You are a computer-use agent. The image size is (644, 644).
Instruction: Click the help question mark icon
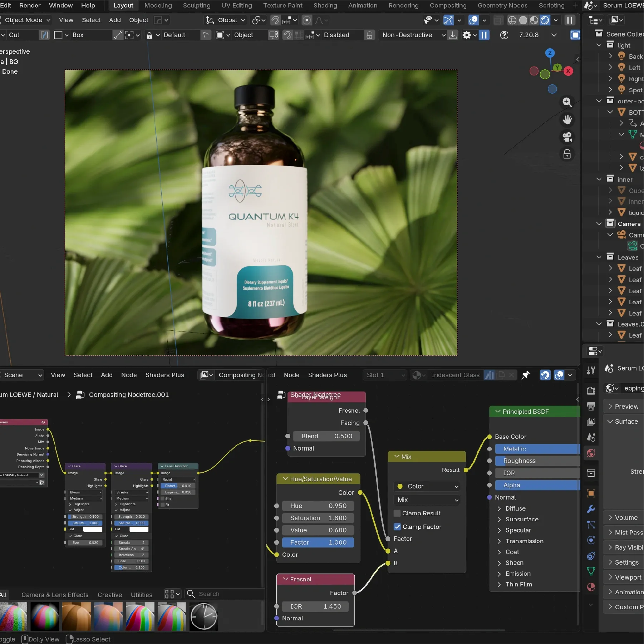click(x=504, y=35)
